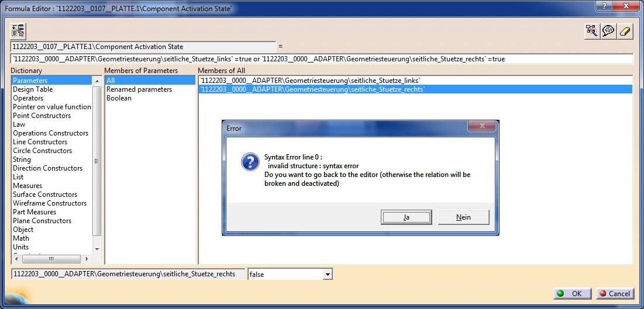The image size is (644, 309).
Task: Select Parameters in Dictionary list
Action: click(x=51, y=81)
